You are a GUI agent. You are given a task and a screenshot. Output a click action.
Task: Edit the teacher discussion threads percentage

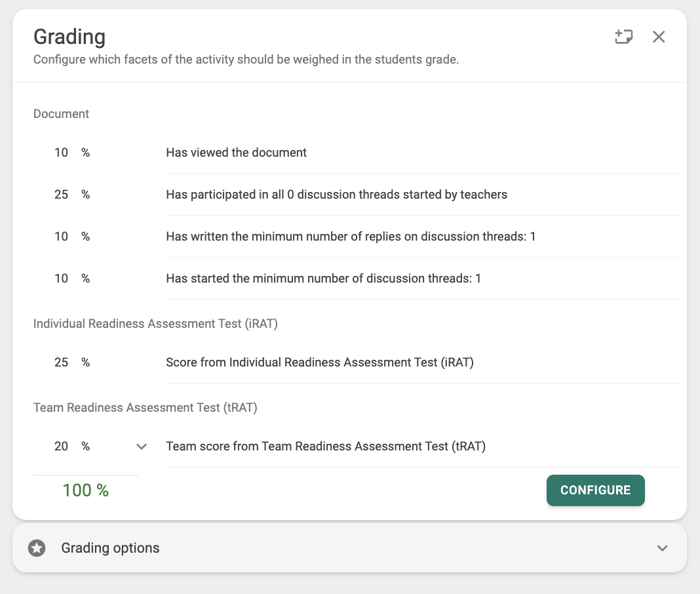tap(62, 195)
